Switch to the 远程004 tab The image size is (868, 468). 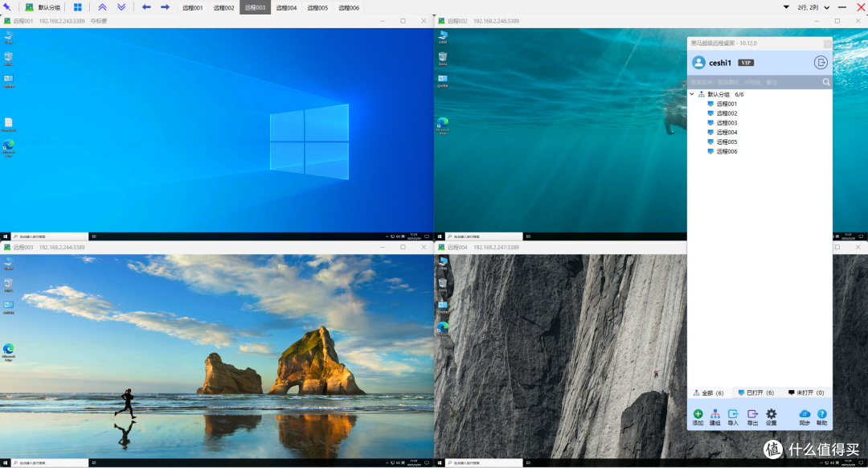point(286,8)
